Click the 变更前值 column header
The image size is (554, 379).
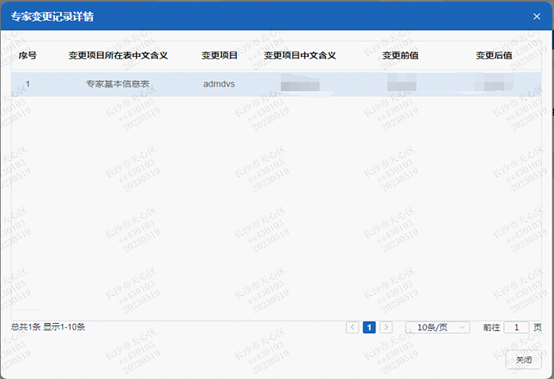click(400, 55)
